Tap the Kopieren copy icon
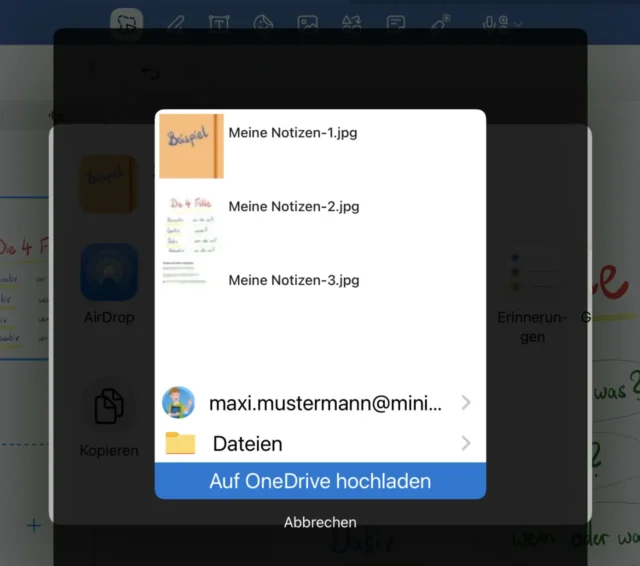Screen dimensions: 640x566 coord(109,408)
